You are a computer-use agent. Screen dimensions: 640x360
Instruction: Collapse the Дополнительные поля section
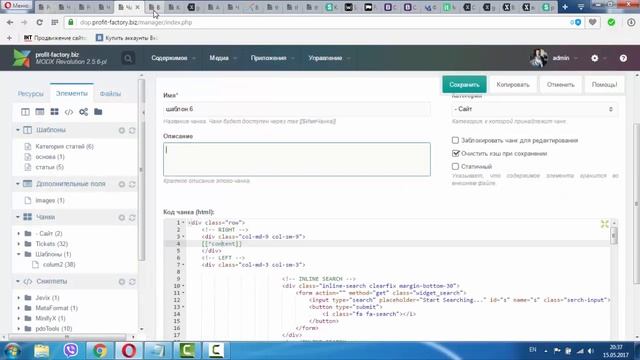pos(18,184)
